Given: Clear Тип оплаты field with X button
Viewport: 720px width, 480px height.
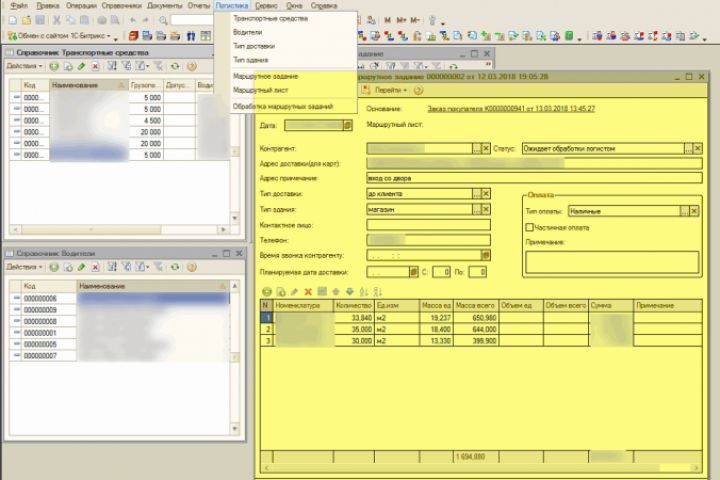Looking at the screenshot, I should point(694,211).
